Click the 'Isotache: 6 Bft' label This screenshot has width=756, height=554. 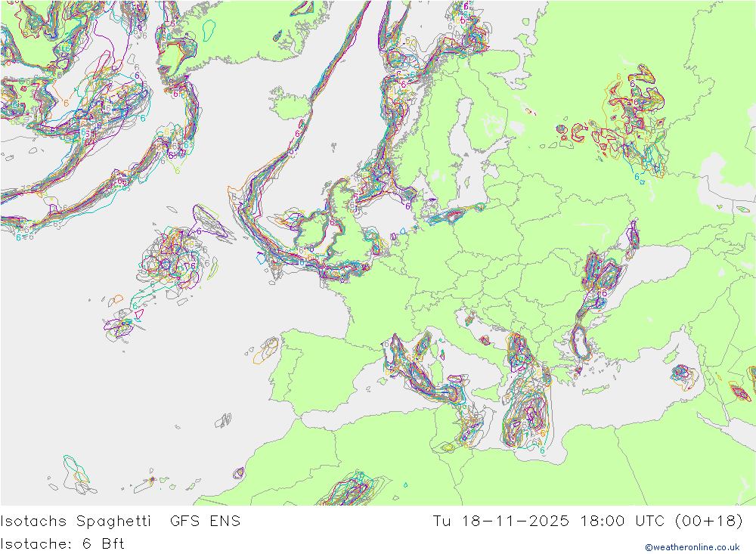point(63,544)
